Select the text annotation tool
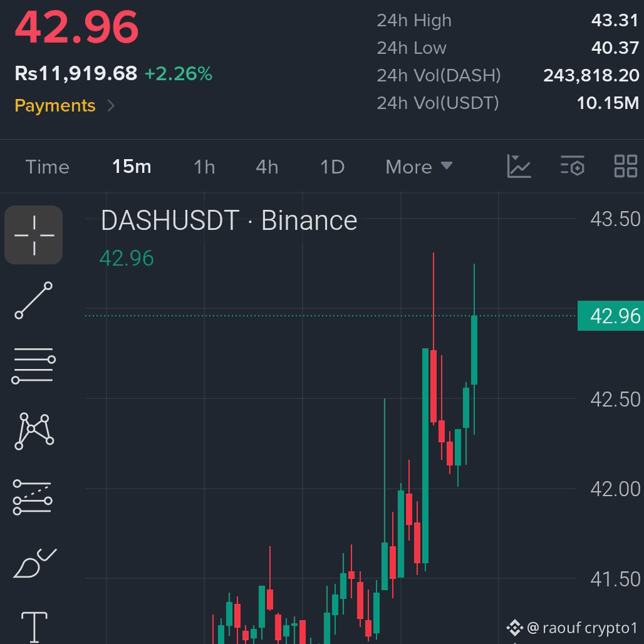The image size is (644, 644). pos(34,627)
